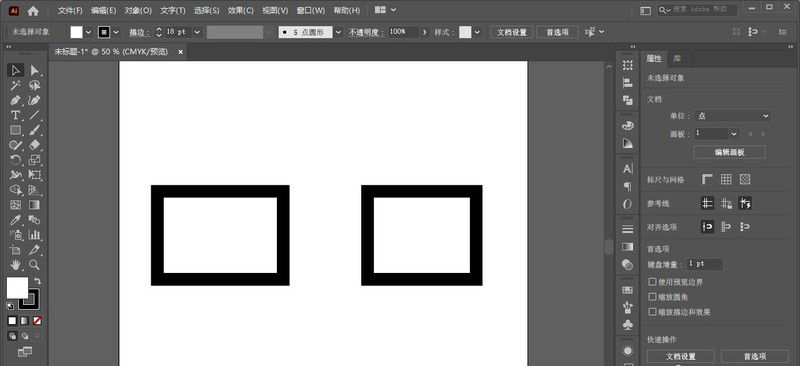Open the stroke weight 18 pt dropdown
Image resolution: width=800 pixels, height=366 pixels.
197,32
